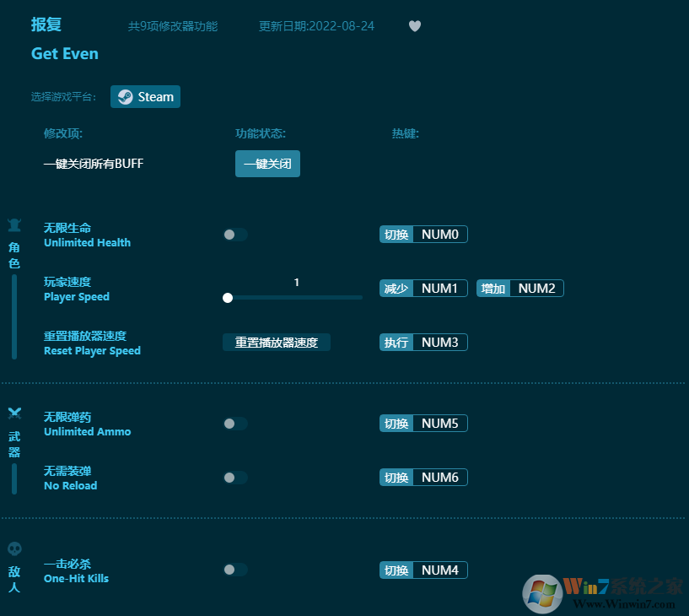
Task: Toggle Unlimited Health switch
Action: 235,235
